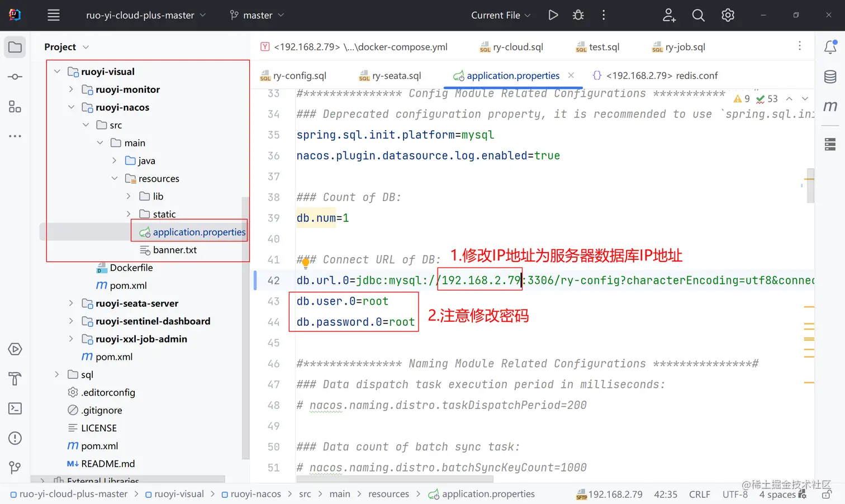Collapse the ruoyi-nacos module
The image size is (845, 504).
[71, 107]
